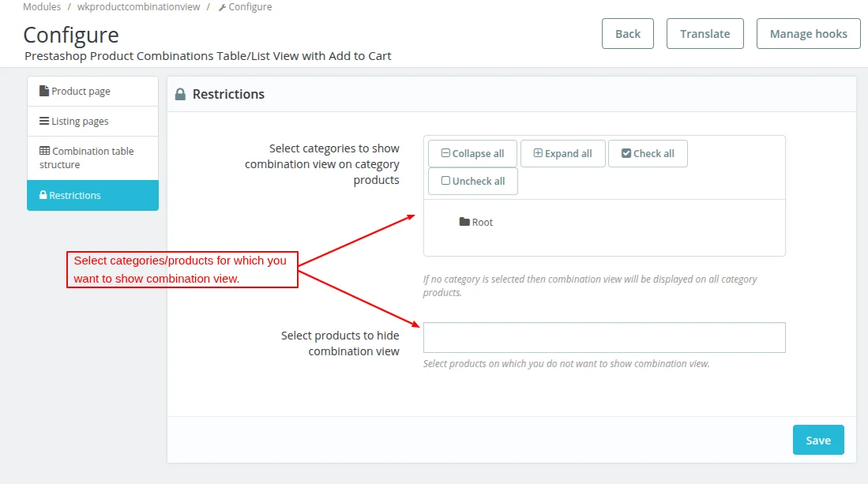This screenshot has height=484, width=868.
Task: Click the products-to-hide input field
Action: tap(604, 337)
